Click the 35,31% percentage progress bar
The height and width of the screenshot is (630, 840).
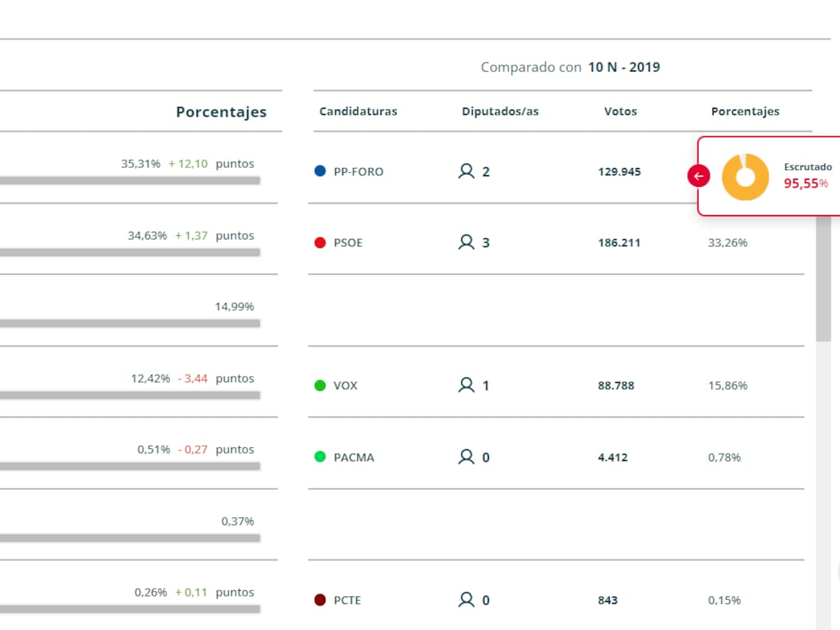(130, 181)
